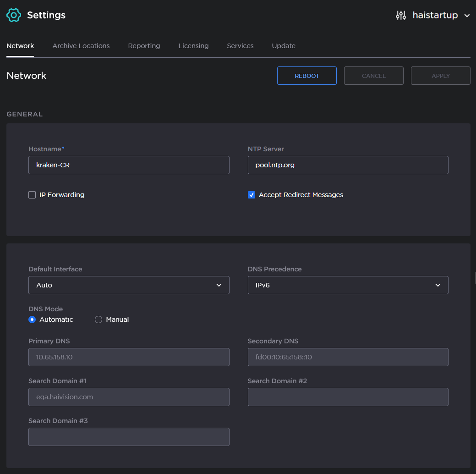The image size is (476, 474).
Task: Switch to the Archive Locations tab
Action: point(81,46)
